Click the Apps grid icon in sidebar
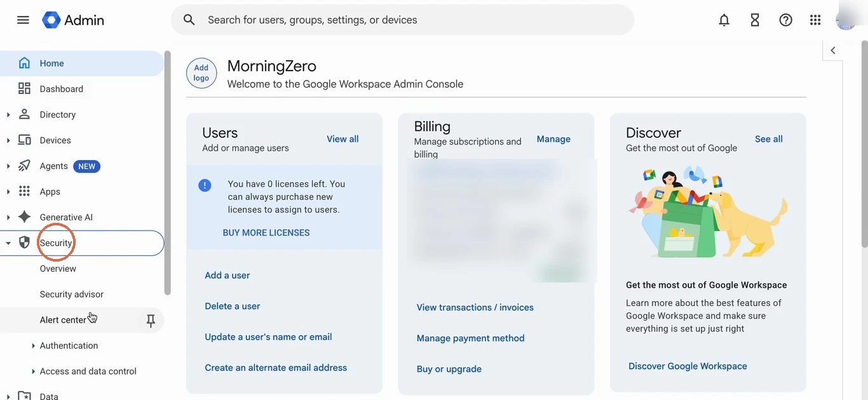Viewport: 868px width, 400px height. (x=24, y=191)
